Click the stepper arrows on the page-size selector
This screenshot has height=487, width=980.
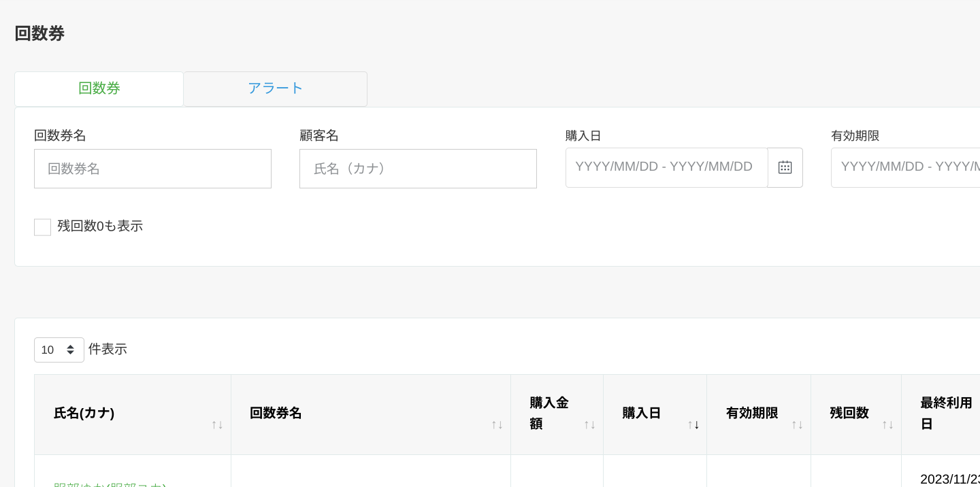click(71, 350)
